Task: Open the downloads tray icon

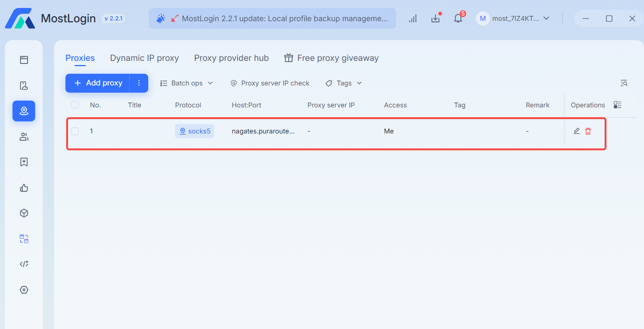Action: [435, 19]
